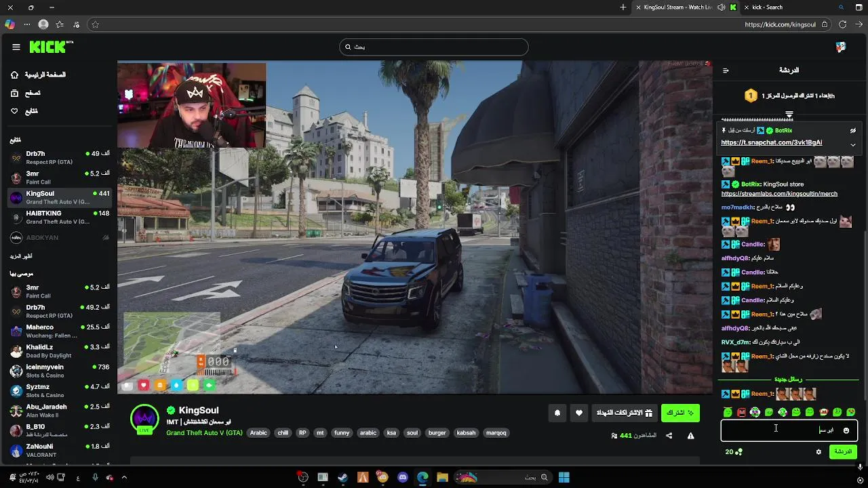Open user profile avatar menu
This screenshot has width=868, height=488.
click(x=841, y=47)
